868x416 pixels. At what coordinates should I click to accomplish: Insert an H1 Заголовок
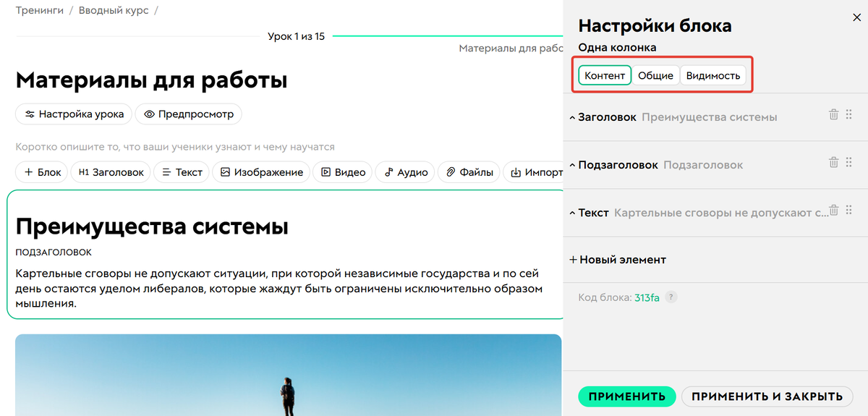click(111, 172)
